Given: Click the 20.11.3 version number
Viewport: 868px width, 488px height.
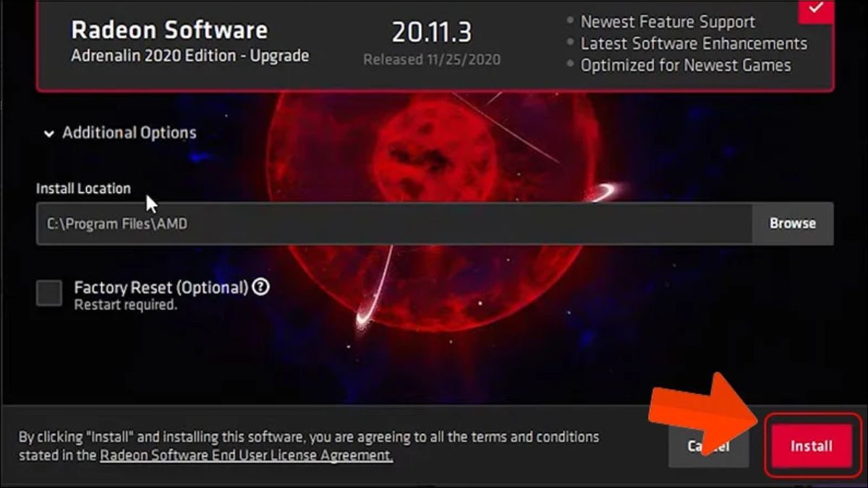Looking at the screenshot, I should (x=432, y=31).
